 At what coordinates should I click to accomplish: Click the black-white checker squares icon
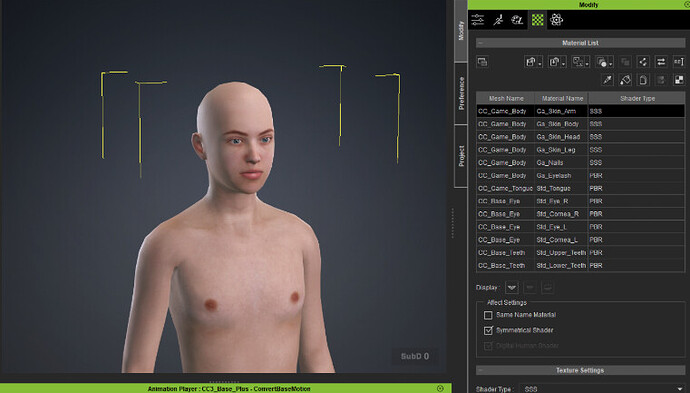click(679, 80)
